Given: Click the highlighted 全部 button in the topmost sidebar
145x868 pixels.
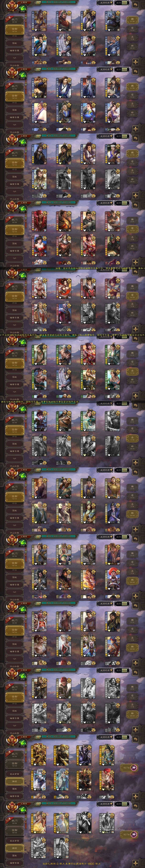Looking at the screenshot, I should coord(15,30).
